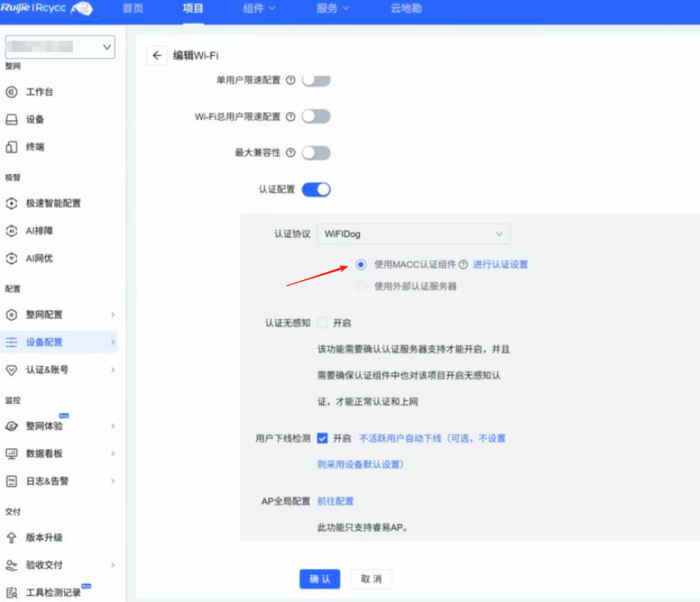700x602 pixels.
Task: Click the 确认 button
Action: coord(320,579)
